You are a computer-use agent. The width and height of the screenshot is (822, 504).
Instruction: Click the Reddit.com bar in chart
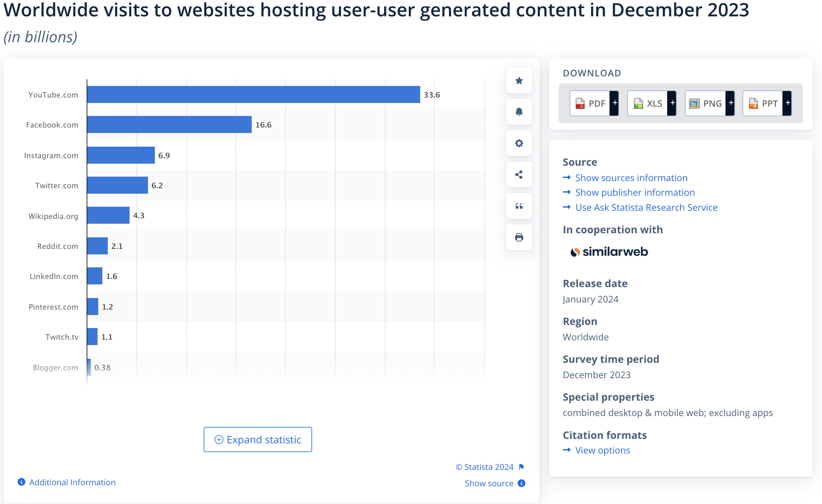click(98, 246)
